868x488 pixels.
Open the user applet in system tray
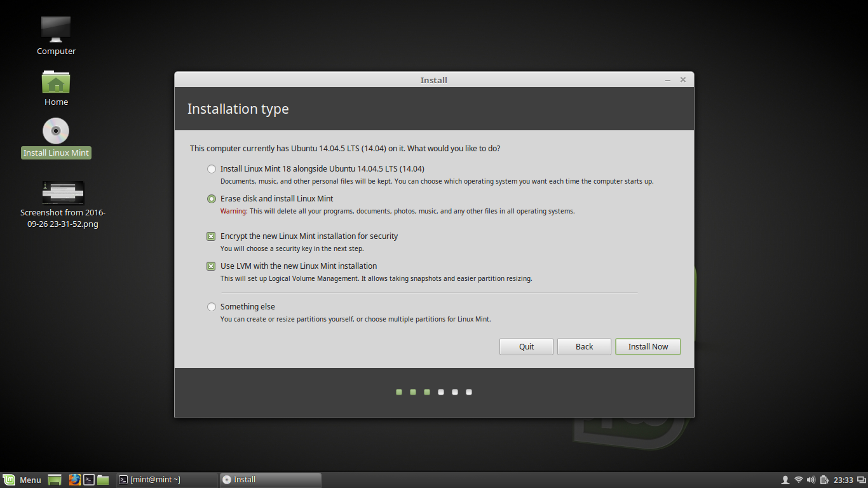785,480
